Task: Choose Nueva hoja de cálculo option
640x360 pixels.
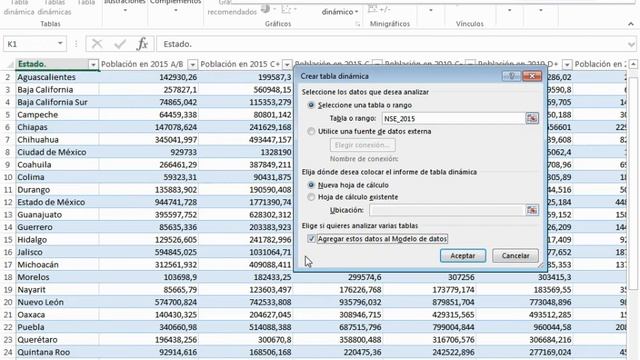Action: (311, 185)
